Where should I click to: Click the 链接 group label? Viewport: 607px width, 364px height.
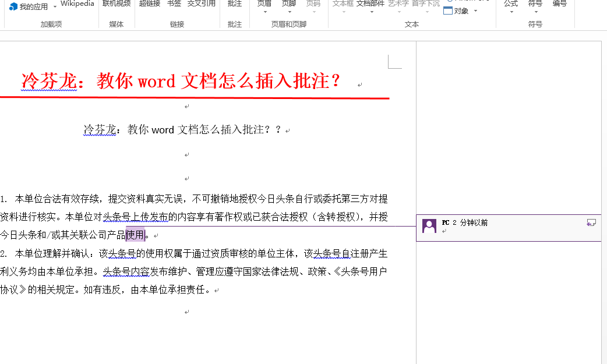pos(177,24)
